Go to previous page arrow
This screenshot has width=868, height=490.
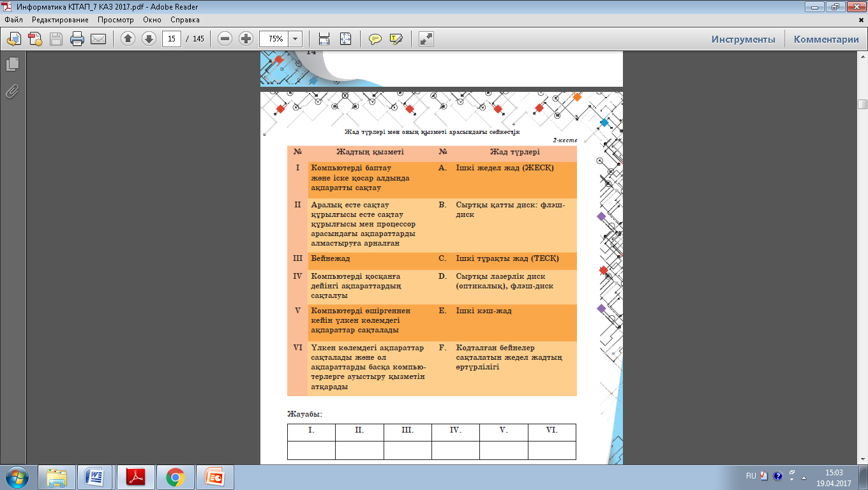tap(128, 39)
